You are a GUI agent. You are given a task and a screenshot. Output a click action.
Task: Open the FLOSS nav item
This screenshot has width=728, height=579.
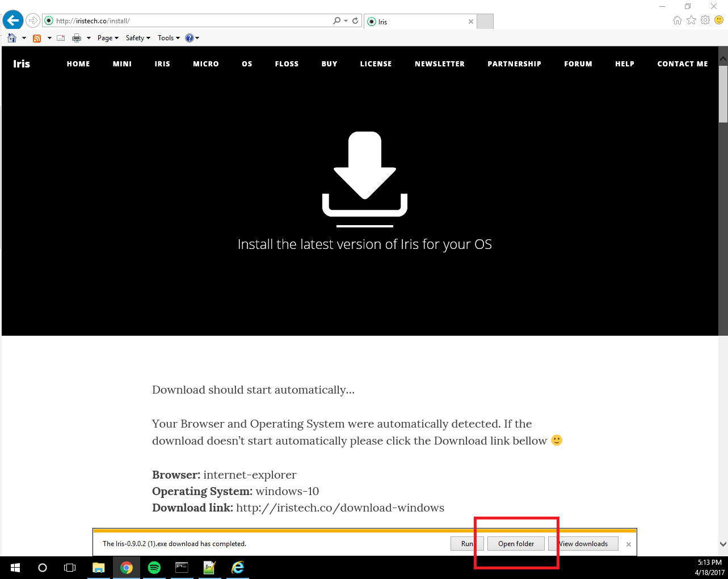click(287, 64)
